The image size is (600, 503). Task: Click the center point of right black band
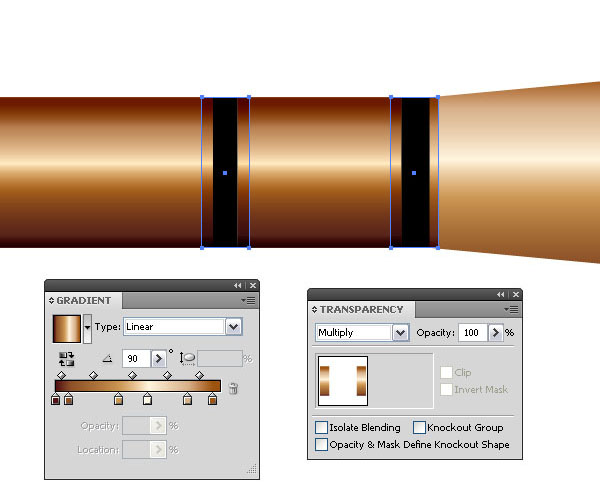[x=414, y=173]
